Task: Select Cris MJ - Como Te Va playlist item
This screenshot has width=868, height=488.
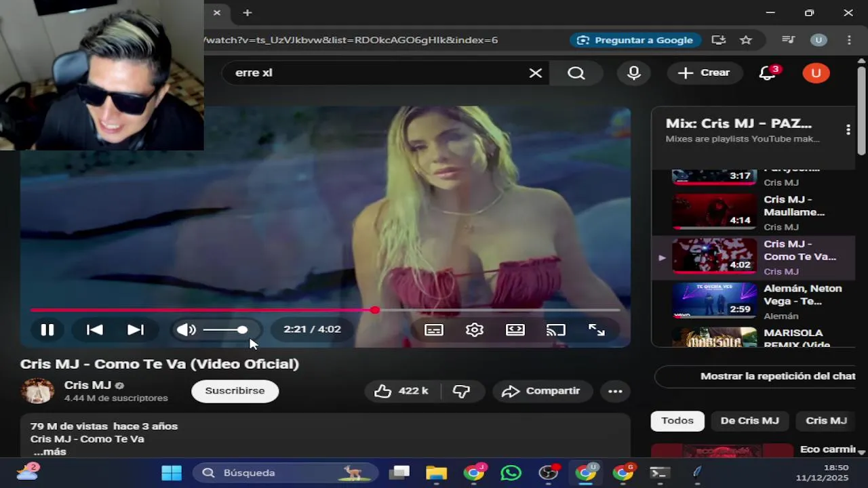Action: click(753, 258)
